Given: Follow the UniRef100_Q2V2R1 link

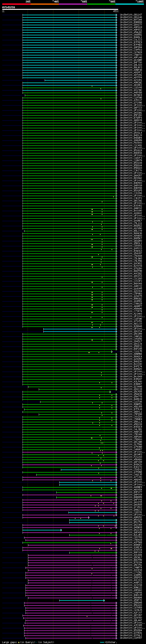Looking at the screenshot, I should [x=131, y=80].
